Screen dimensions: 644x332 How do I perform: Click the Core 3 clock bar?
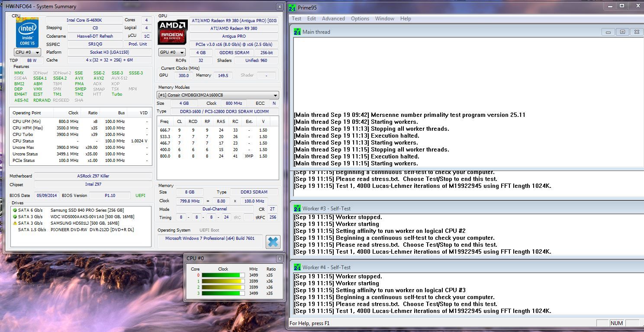[x=223, y=293]
